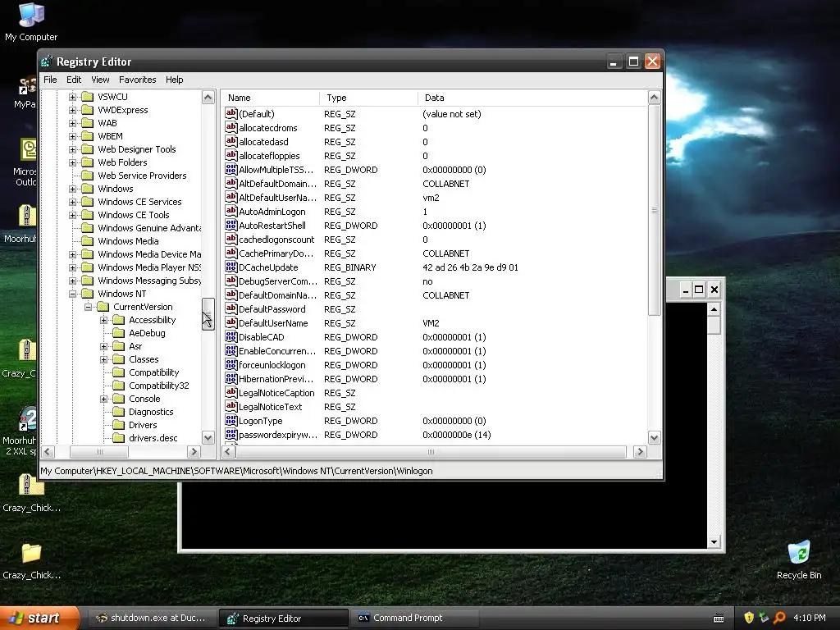840x630 pixels.
Task: Select the Diagnostics folder icon
Action: [118, 412]
